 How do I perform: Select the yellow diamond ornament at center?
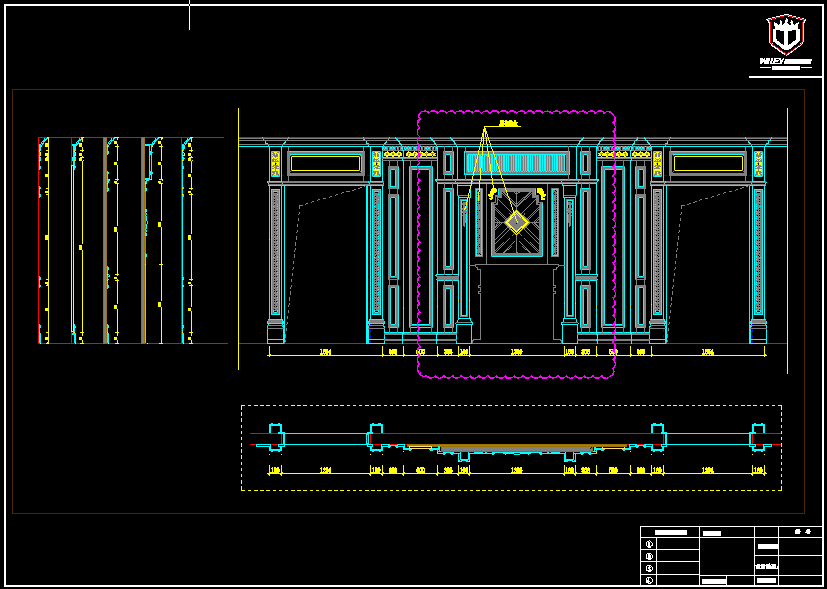[516, 221]
